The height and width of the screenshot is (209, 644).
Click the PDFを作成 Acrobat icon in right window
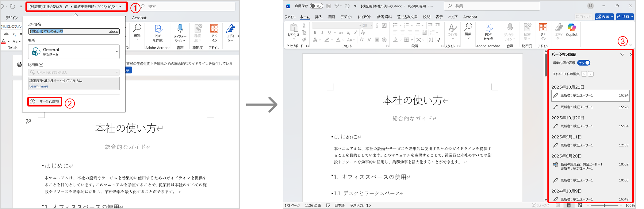(488, 32)
